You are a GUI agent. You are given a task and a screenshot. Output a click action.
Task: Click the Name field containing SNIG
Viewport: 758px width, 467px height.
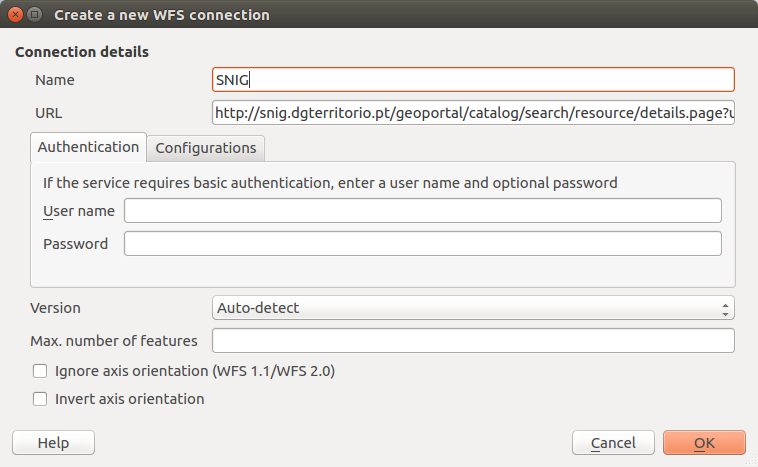pyautogui.click(x=473, y=80)
